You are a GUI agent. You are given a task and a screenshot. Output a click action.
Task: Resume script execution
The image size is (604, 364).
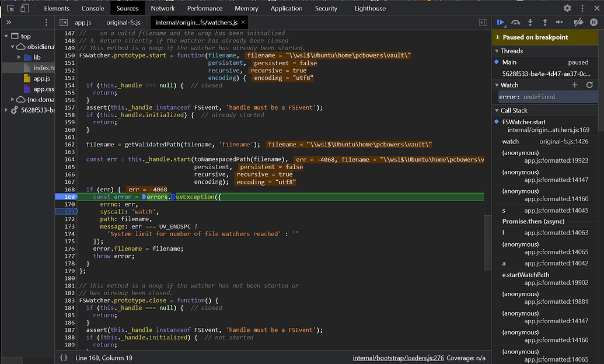pyautogui.click(x=501, y=22)
